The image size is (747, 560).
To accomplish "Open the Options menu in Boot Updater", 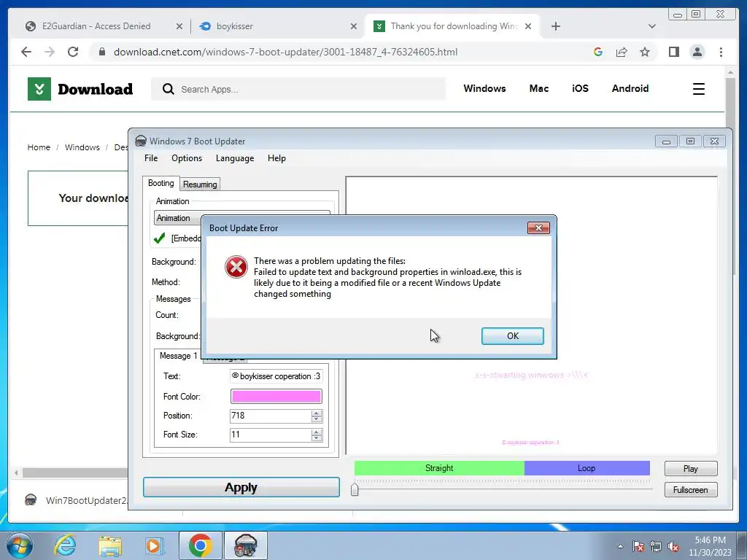I will [x=187, y=158].
